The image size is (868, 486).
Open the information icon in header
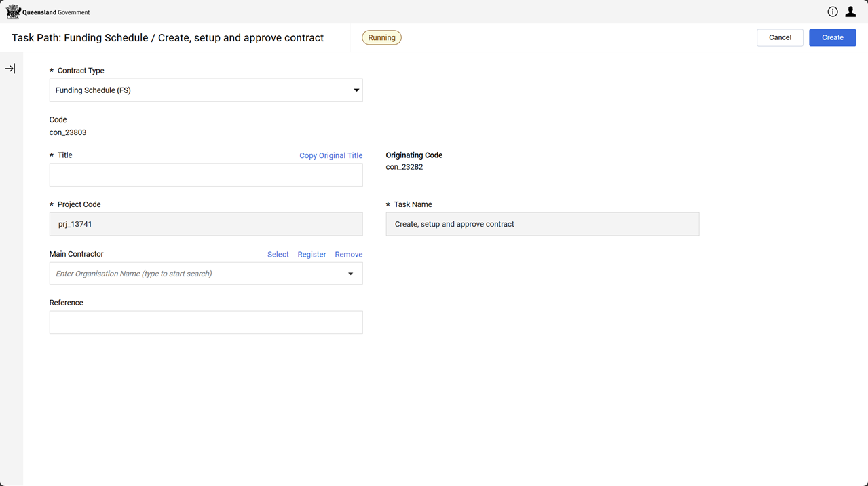833,12
